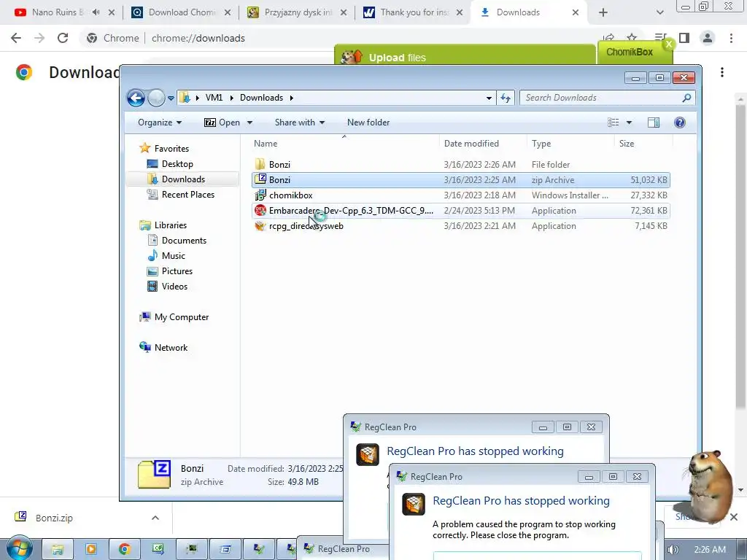The height and width of the screenshot is (560, 747).
Task: Open My Computer in navigation pane
Action: click(x=181, y=317)
